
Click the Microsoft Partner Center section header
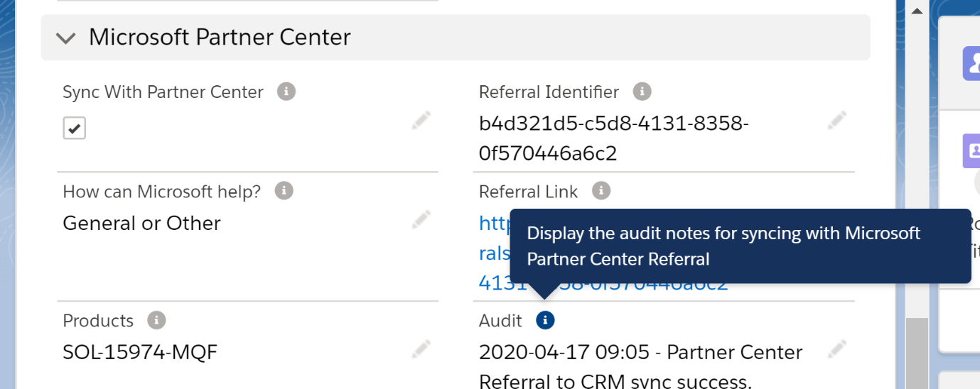point(220,37)
